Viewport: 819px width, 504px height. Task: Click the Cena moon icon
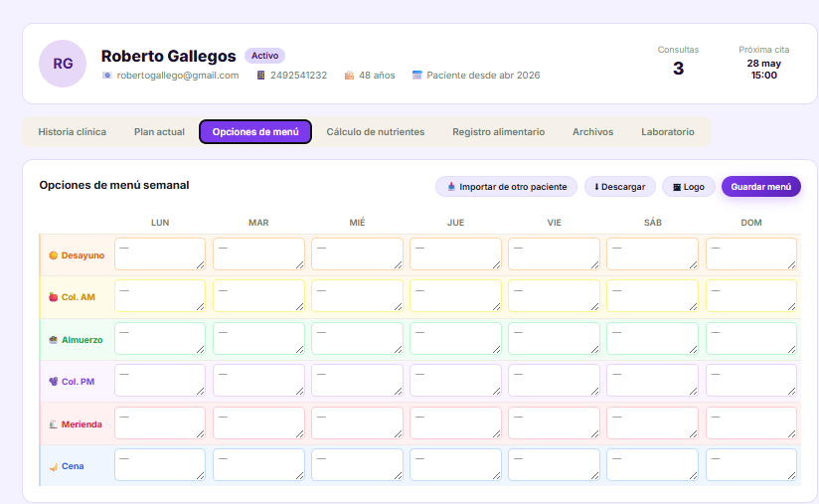tap(54, 466)
